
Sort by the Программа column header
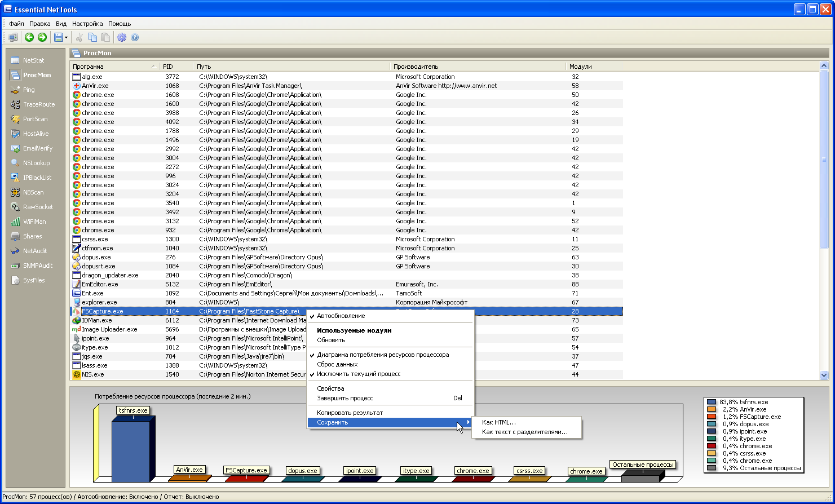click(x=114, y=67)
